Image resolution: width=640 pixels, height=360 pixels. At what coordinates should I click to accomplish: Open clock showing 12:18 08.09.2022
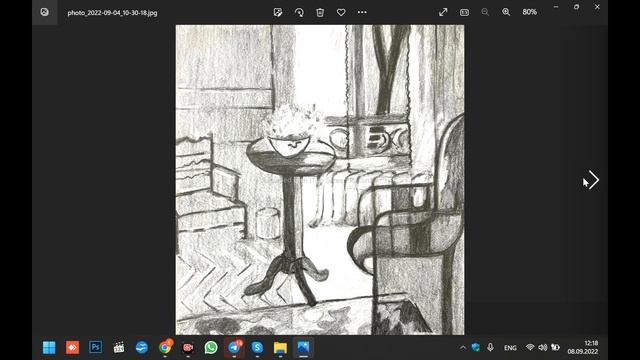(582, 347)
